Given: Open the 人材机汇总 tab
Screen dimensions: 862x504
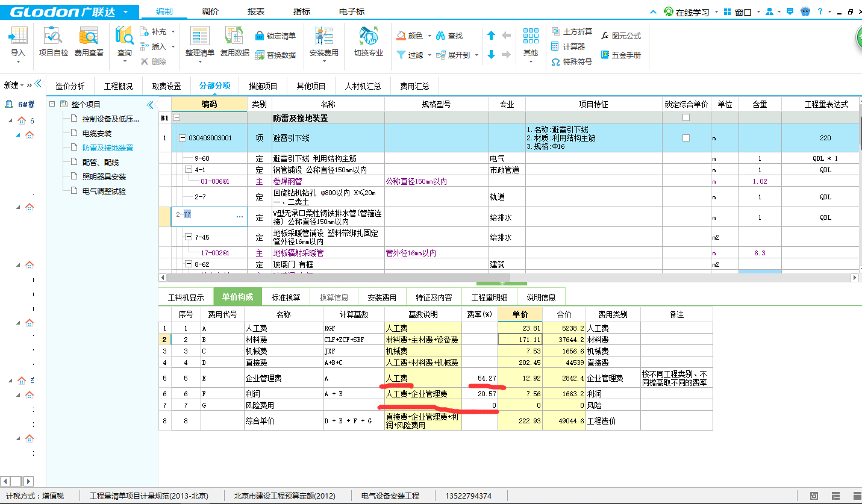Looking at the screenshot, I should pos(363,86).
